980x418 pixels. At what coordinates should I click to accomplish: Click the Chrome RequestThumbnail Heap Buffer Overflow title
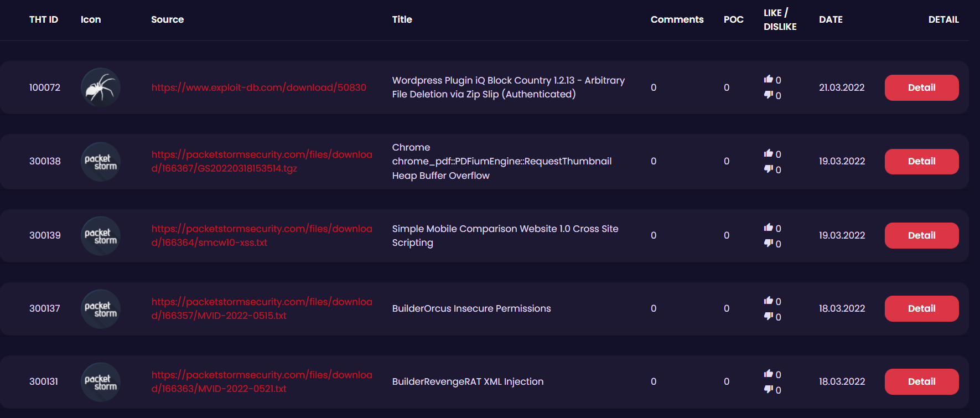pyautogui.click(x=502, y=162)
